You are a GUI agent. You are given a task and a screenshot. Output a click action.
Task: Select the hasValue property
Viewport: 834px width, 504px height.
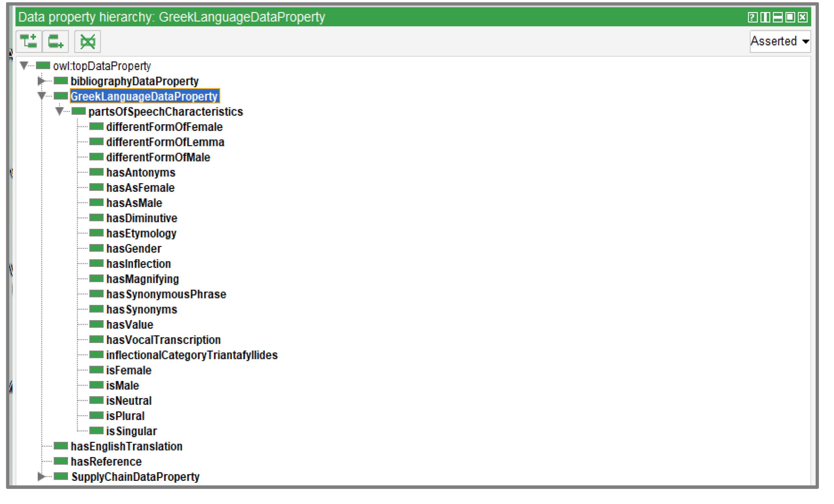tap(130, 325)
